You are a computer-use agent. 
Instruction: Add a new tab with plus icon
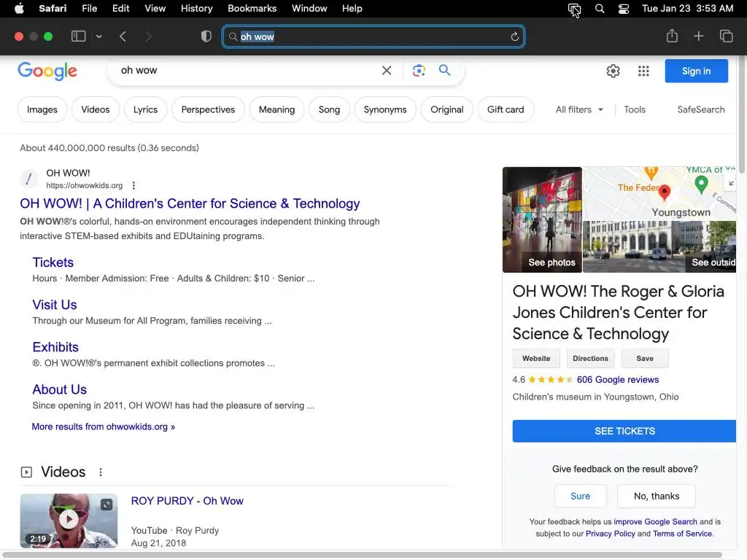coord(698,36)
